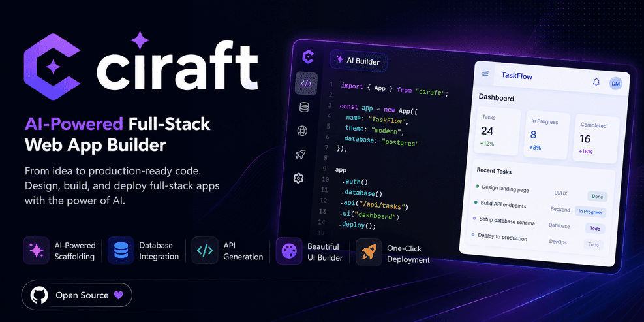Click the Database category label in tasks
The image size is (644, 322).
coord(559,226)
